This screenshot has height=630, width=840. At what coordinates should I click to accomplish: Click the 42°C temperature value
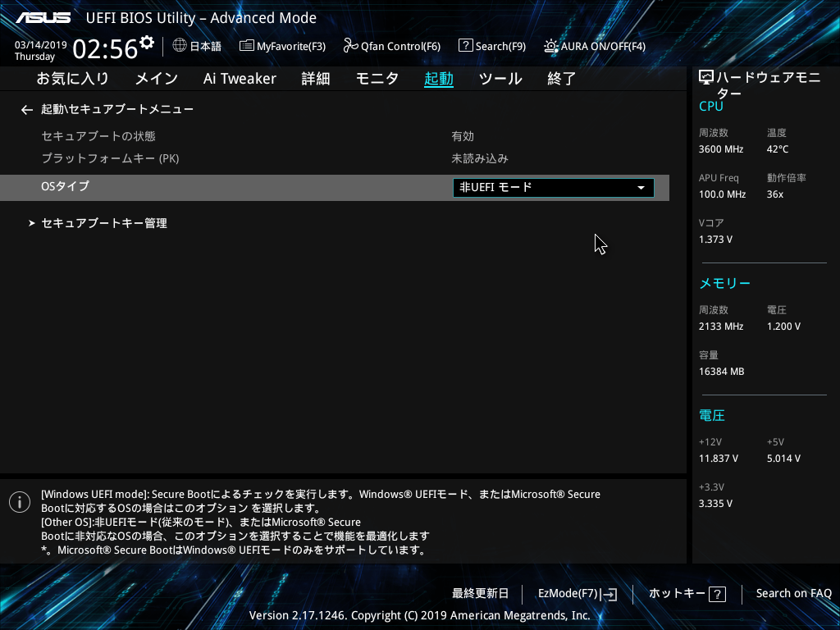778,149
